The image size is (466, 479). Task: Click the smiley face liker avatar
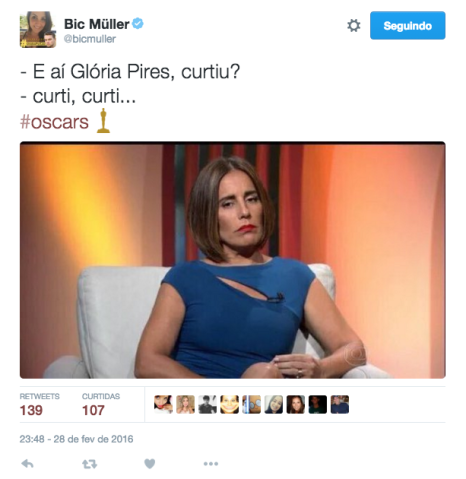(x=229, y=404)
